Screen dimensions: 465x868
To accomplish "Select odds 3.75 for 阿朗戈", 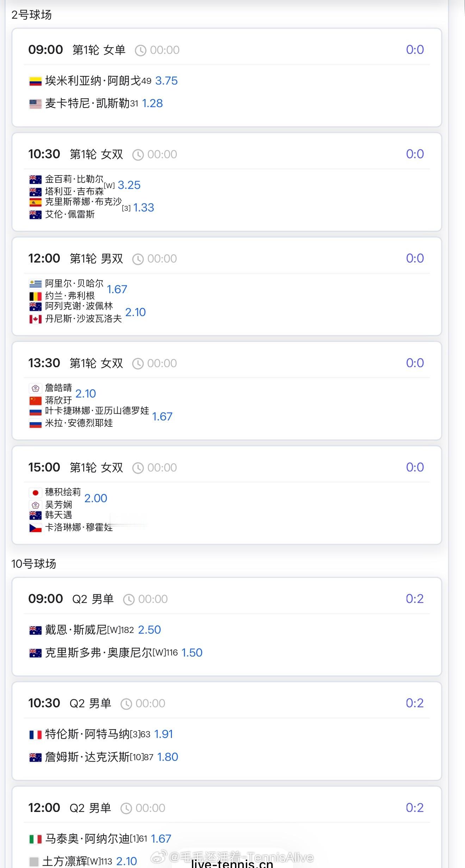I will tap(166, 81).
